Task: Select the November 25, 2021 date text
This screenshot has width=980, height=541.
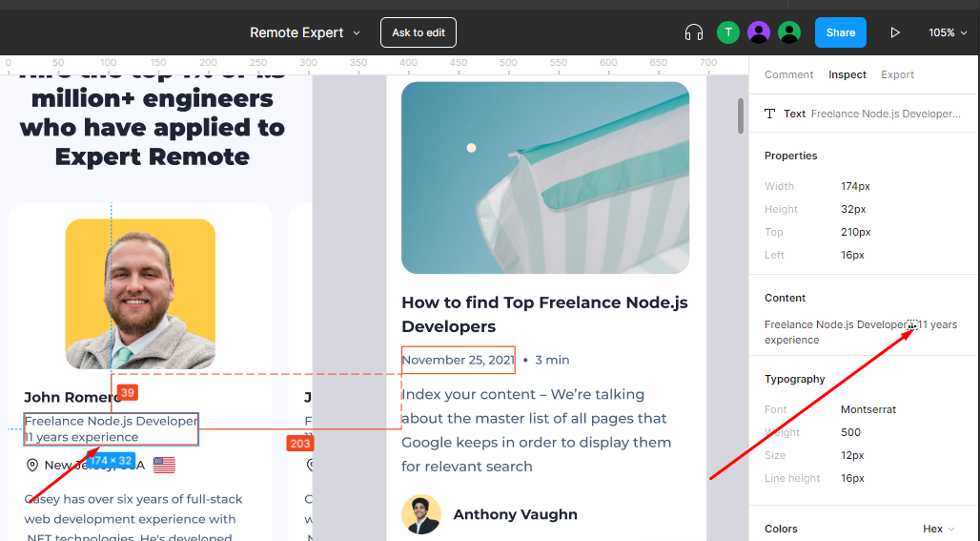Action: pos(459,360)
